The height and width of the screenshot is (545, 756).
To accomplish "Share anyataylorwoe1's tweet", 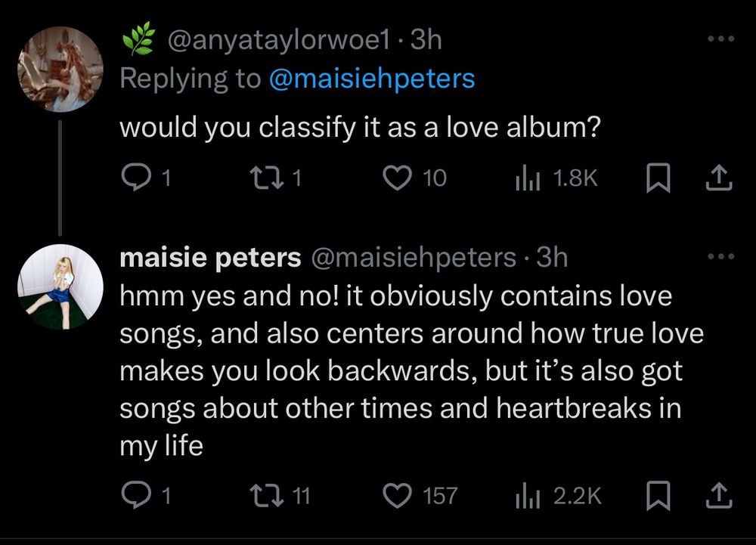I will (720, 178).
